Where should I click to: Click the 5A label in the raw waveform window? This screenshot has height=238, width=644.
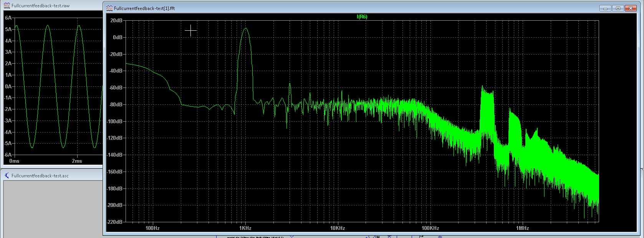pos(8,29)
